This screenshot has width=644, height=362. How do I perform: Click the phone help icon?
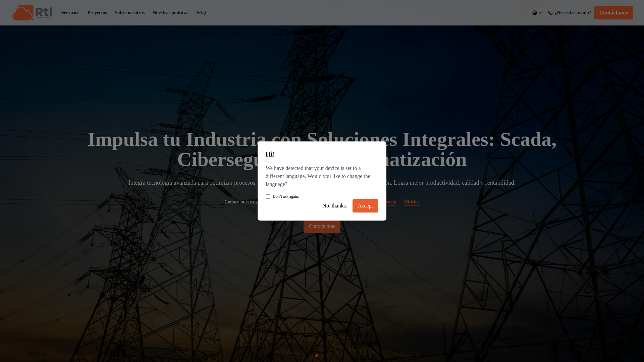pos(550,13)
